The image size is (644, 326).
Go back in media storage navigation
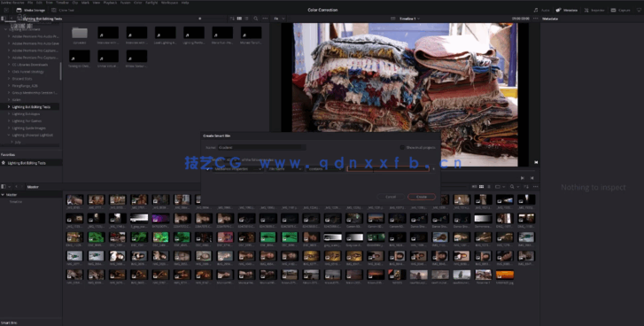coord(12,19)
